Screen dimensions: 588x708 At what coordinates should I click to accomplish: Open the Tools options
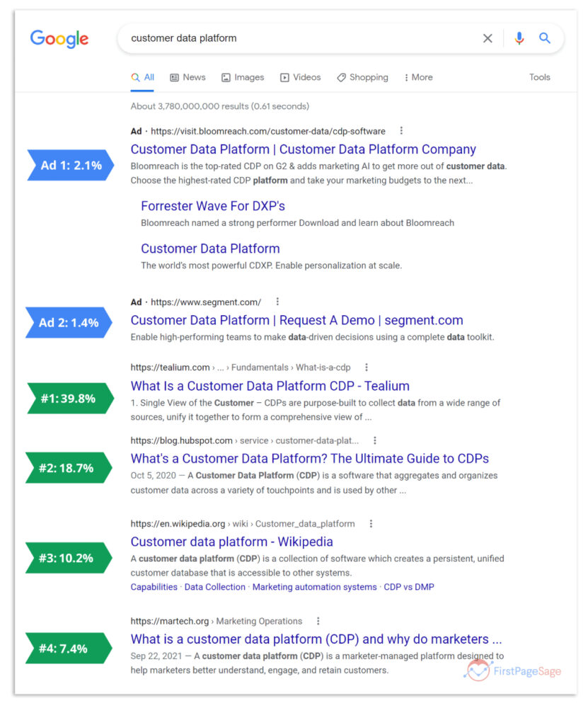[540, 77]
